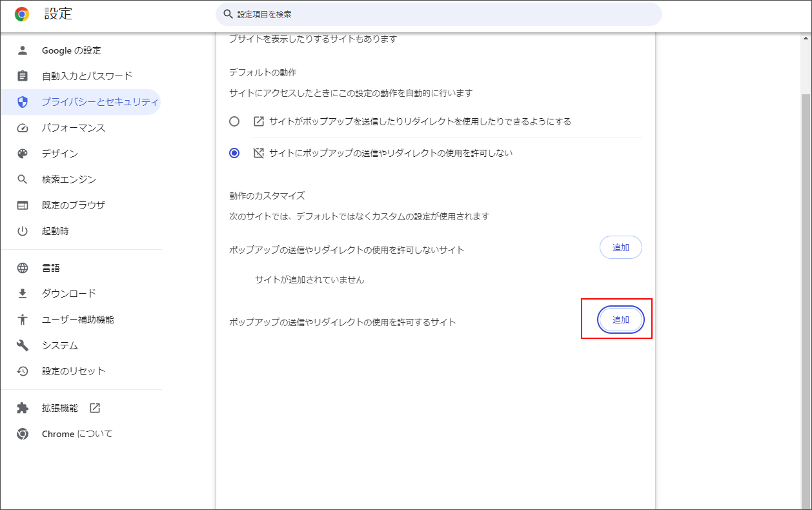Click the download arrow icon for ダウンロード
812x510 pixels.
point(23,292)
